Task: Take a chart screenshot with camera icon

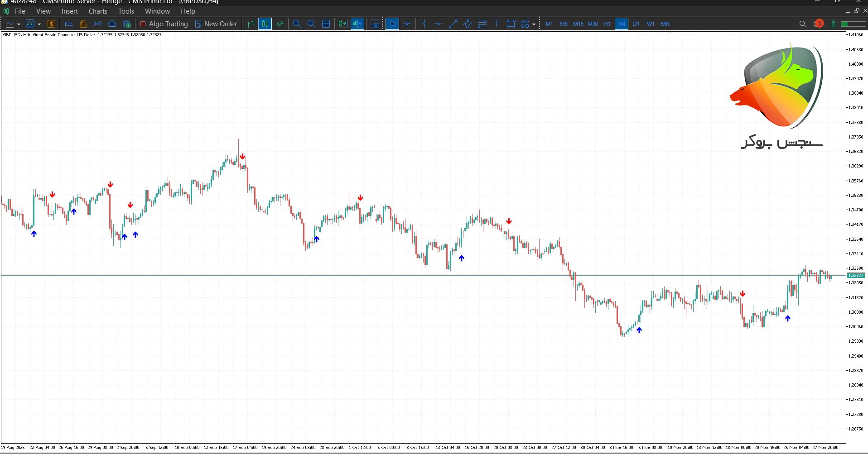Action: click(x=375, y=24)
